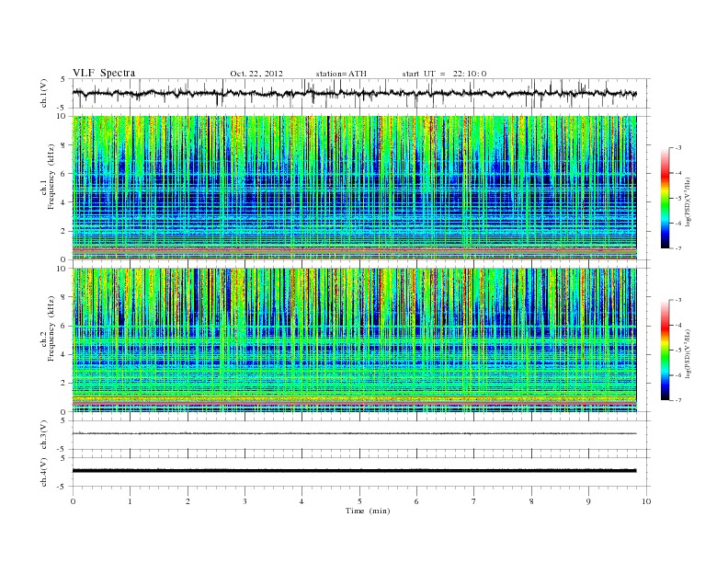This screenshot has width=728, height=563.
Task: Click the "-4" label on ch.2 colorbar
Action: pos(678,325)
